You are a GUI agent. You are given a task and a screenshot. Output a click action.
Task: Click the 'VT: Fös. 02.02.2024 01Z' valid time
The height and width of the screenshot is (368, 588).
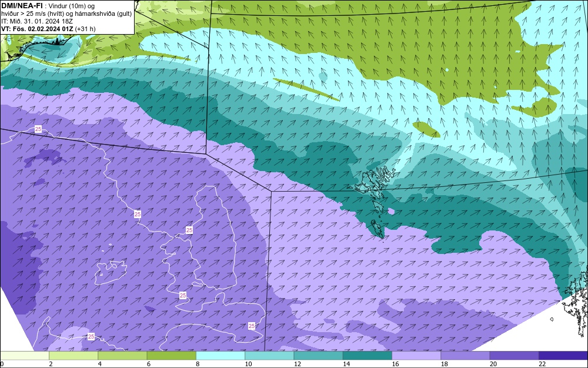point(37,29)
